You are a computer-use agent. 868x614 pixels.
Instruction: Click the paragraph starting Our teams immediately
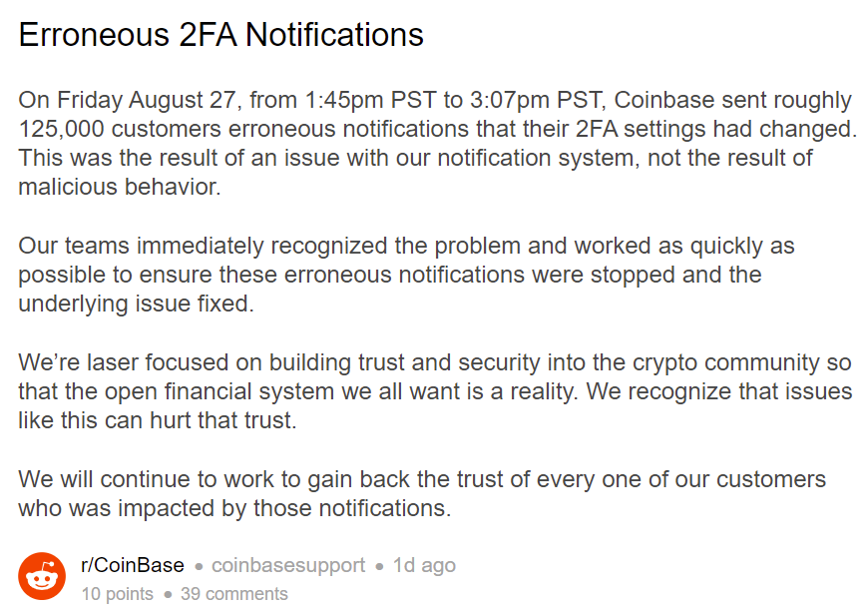pyautogui.click(x=406, y=275)
